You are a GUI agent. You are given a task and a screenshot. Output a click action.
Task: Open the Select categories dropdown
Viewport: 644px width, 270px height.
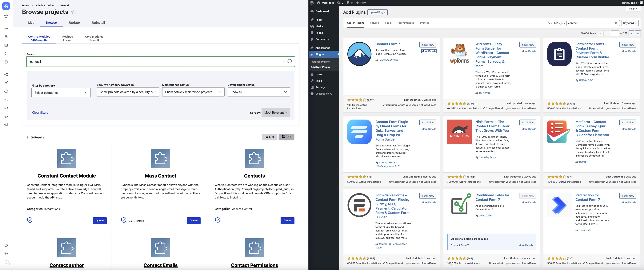[x=61, y=93]
